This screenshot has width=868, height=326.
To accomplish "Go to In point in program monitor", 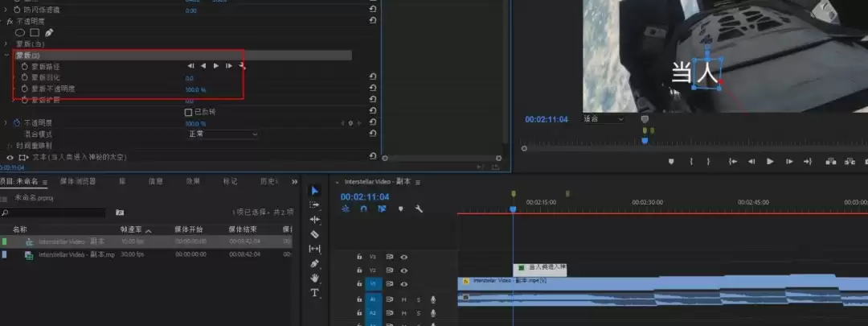I will pyautogui.click(x=733, y=161).
